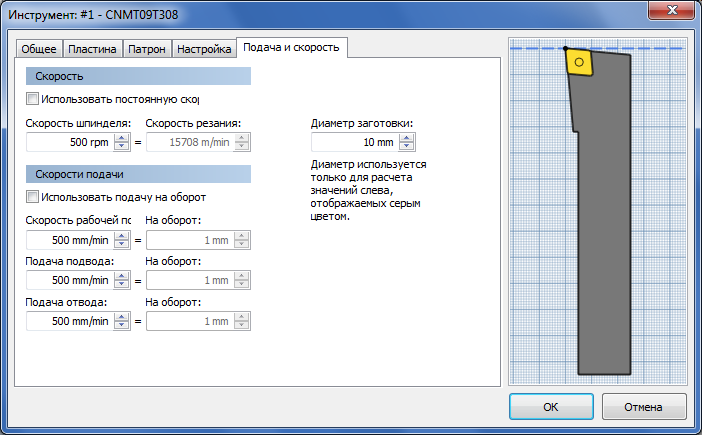This screenshot has width=702, height=435.
Task: Click the Подача подвода label
Action: [70, 261]
